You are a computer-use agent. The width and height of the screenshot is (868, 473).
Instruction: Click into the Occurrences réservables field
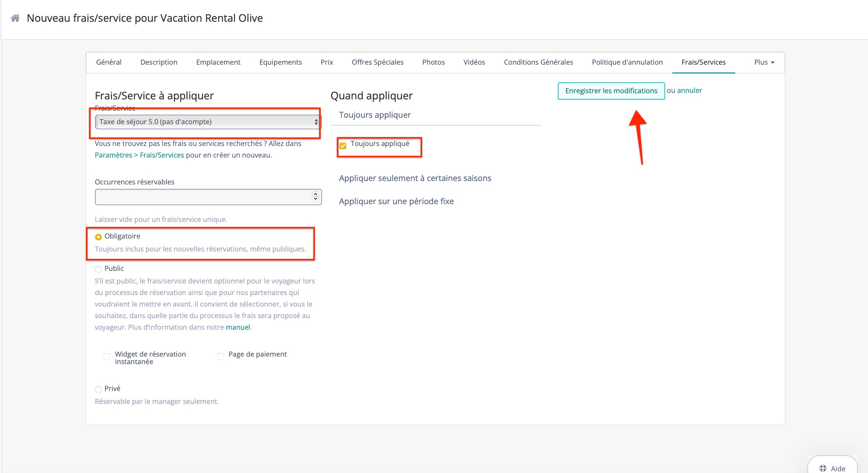203,197
